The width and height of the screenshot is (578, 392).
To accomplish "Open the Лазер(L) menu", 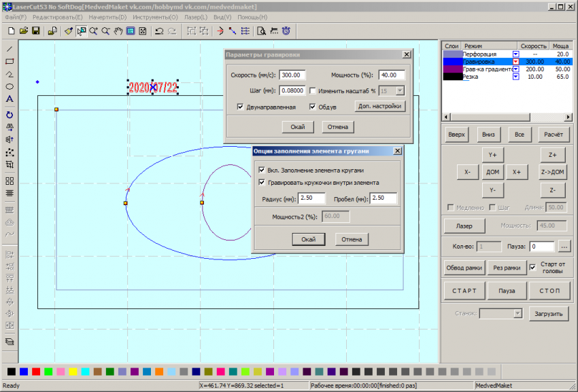I will tap(196, 17).
